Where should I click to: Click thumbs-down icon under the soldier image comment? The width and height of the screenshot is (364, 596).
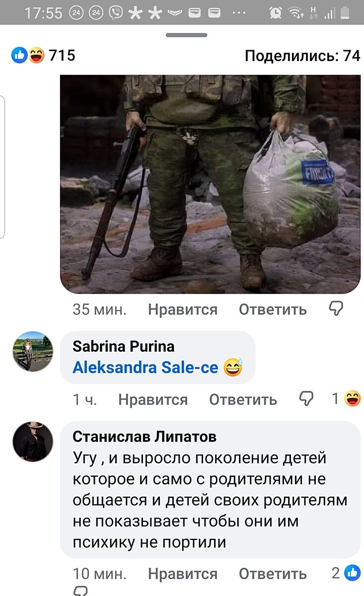click(x=336, y=309)
